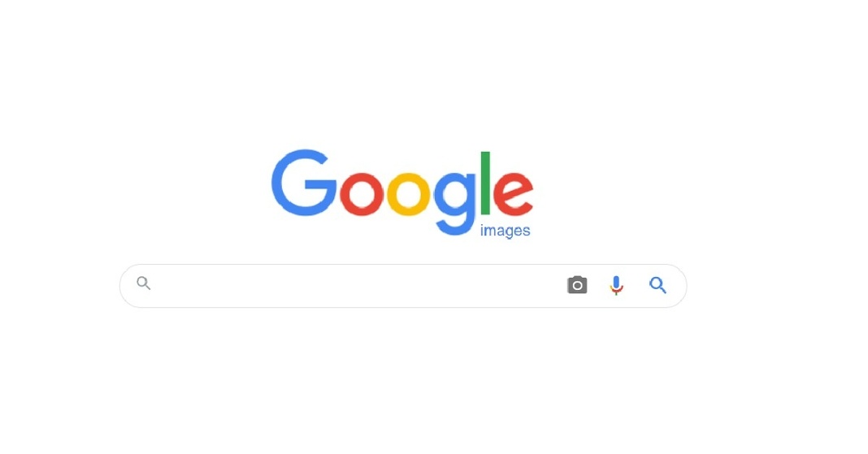Click blank page area below search bar
This screenshot has width=868, height=454.
(402, 382)
